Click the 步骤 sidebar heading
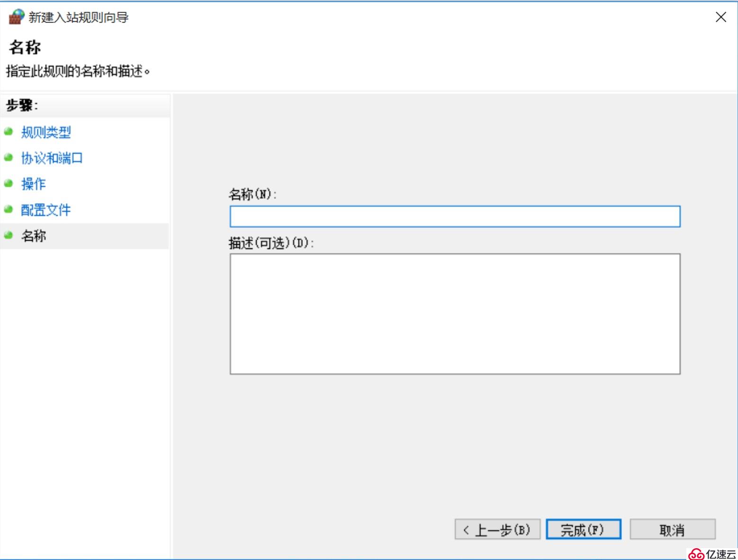 [x=22, y=105]
